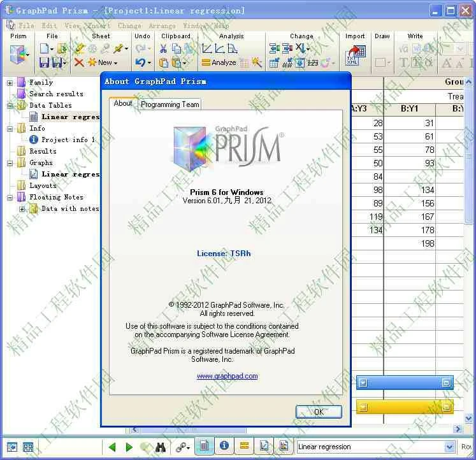The image size is (476, 460).
Task: Click the vertical scrollbar down arrow
Action: (468, 419)
